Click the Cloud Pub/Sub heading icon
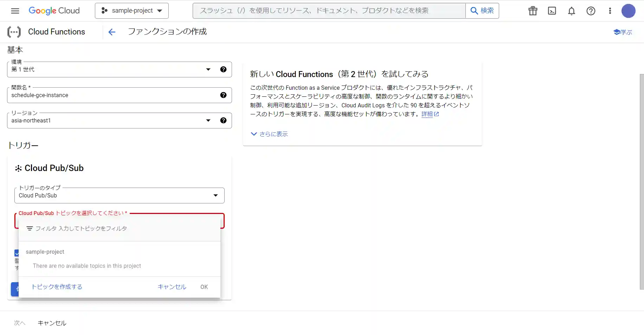This screenshot has width=644, height=335. pos(18,168)
